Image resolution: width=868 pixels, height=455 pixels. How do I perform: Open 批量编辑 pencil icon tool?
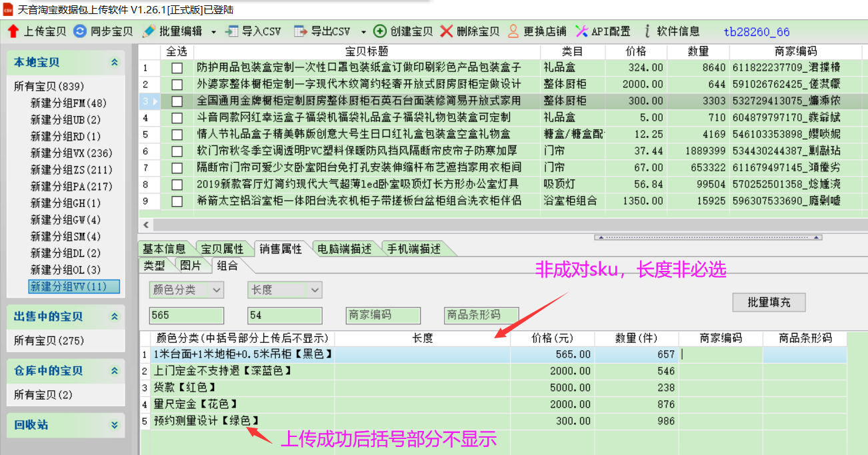(x=149, y=31)
